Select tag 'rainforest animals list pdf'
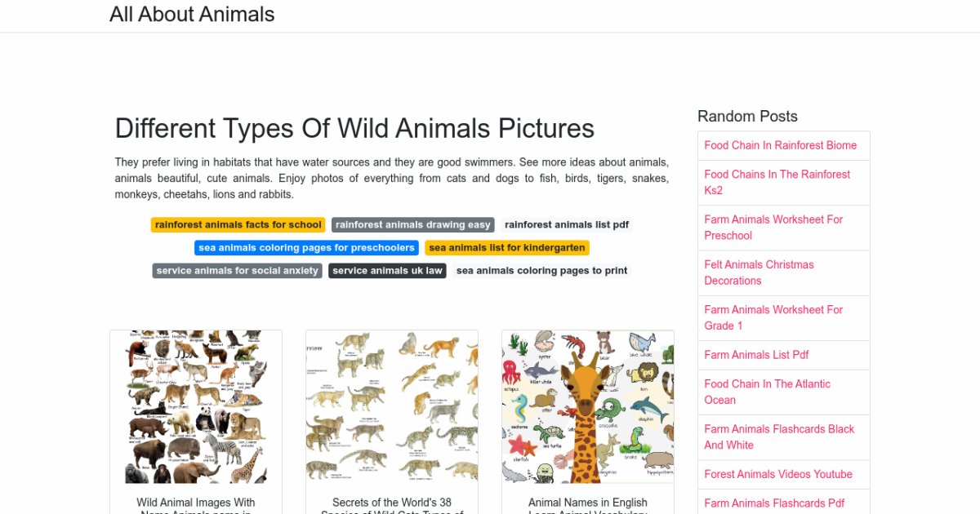Screen dimensions: 980x514 pyautogui.click(x=566, y=225)
